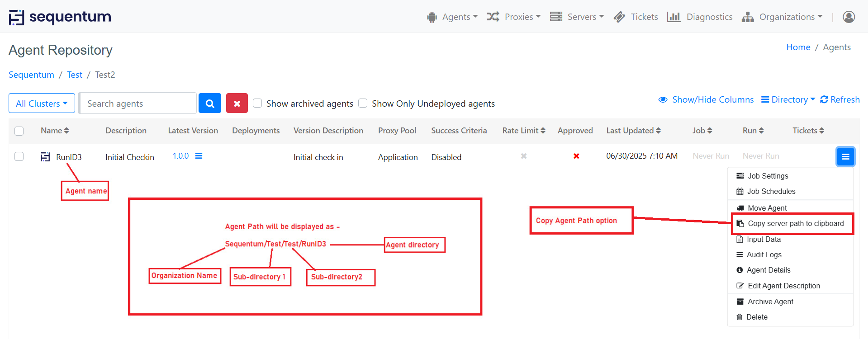868x339 pixels.
Task: Click the Sequentum logo
Action: tap(60, 17)
